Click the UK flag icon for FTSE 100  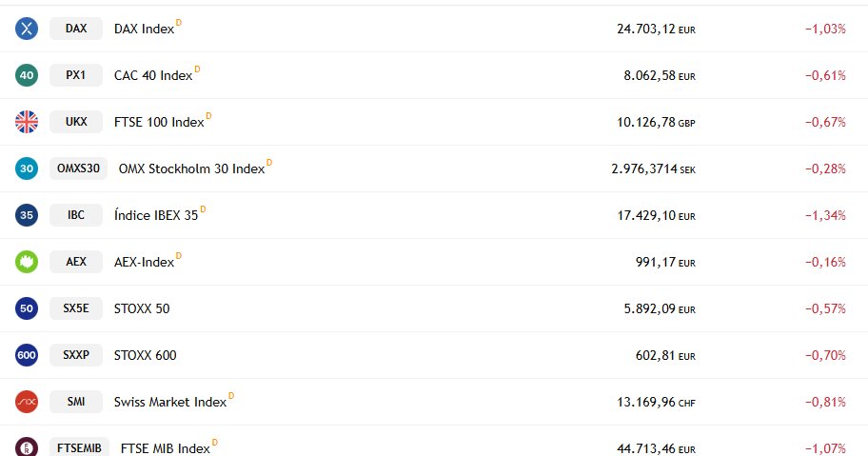(27, 122)
